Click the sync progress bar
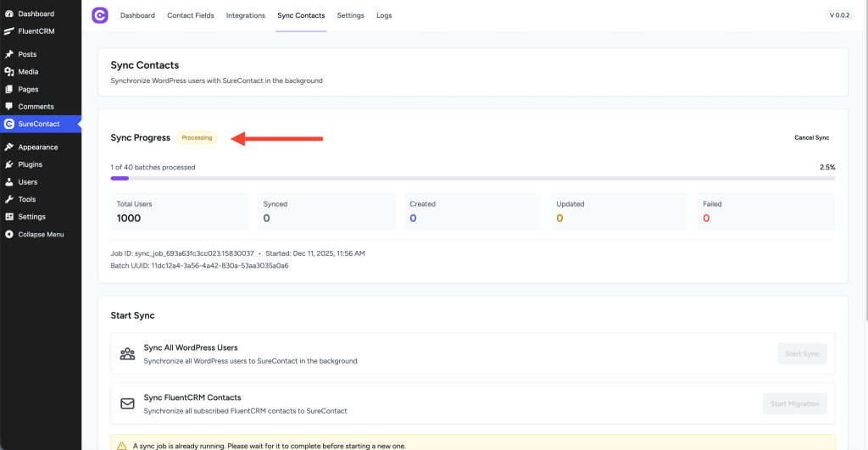 472,178
